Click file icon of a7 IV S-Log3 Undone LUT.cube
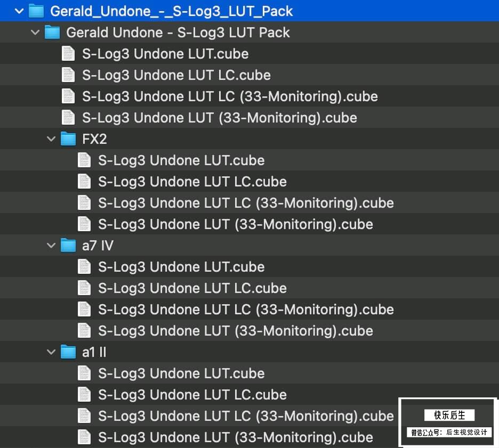 coord(84,266)
